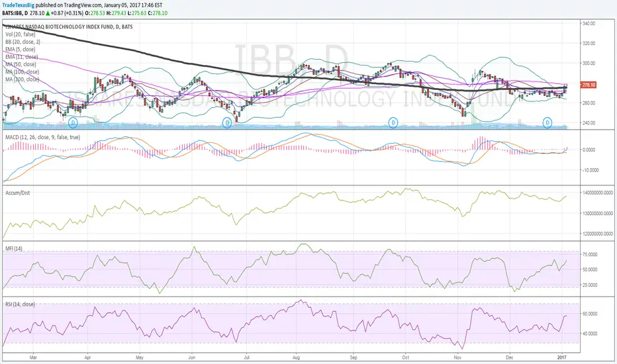Click the 320.00 price axis label
617x364 pixels.
[589, 43]
